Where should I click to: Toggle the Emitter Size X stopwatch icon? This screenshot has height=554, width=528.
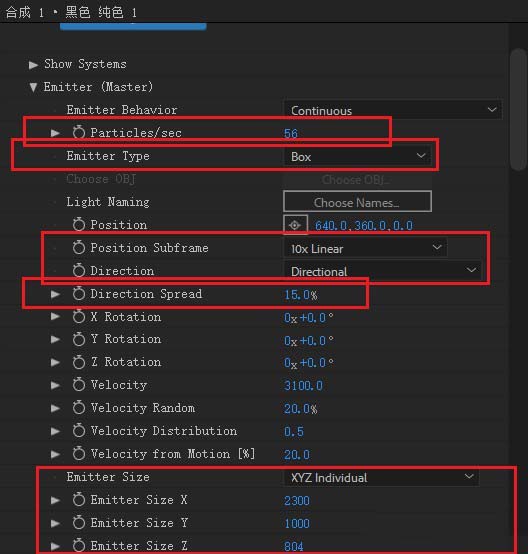[x=79, y=500]
